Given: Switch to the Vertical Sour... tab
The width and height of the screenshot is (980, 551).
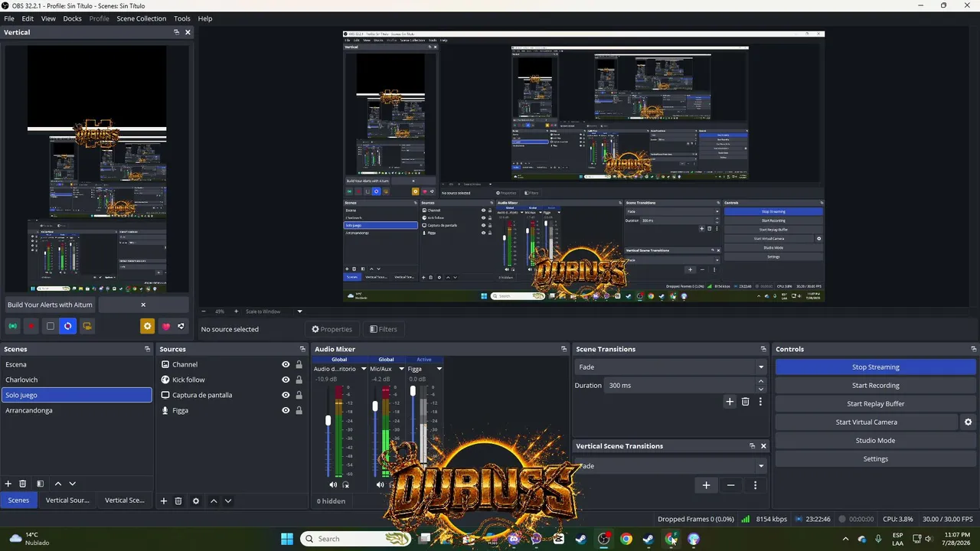Looking at the screenshot, I should pyautogui.click(x=67, y=500).
